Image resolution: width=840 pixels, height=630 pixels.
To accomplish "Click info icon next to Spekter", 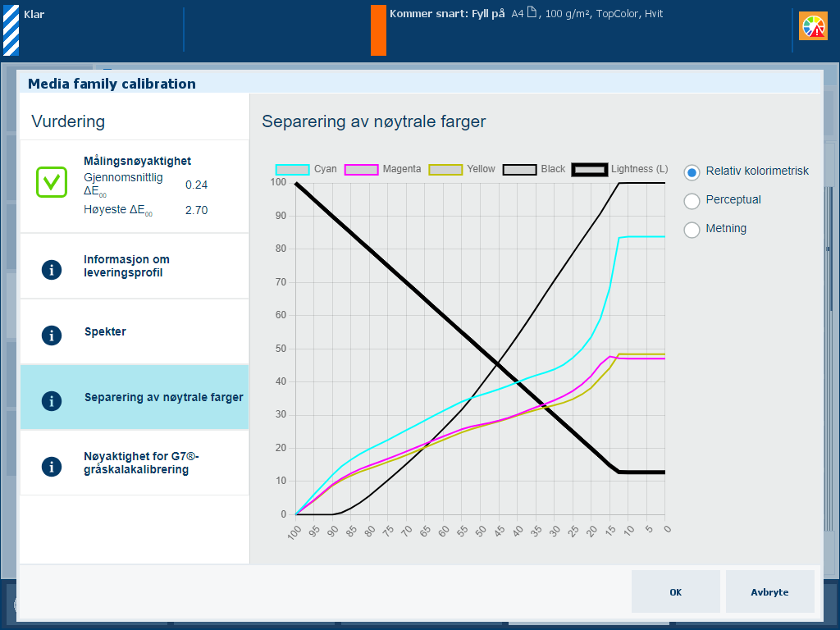I will [x=52, y=336].
